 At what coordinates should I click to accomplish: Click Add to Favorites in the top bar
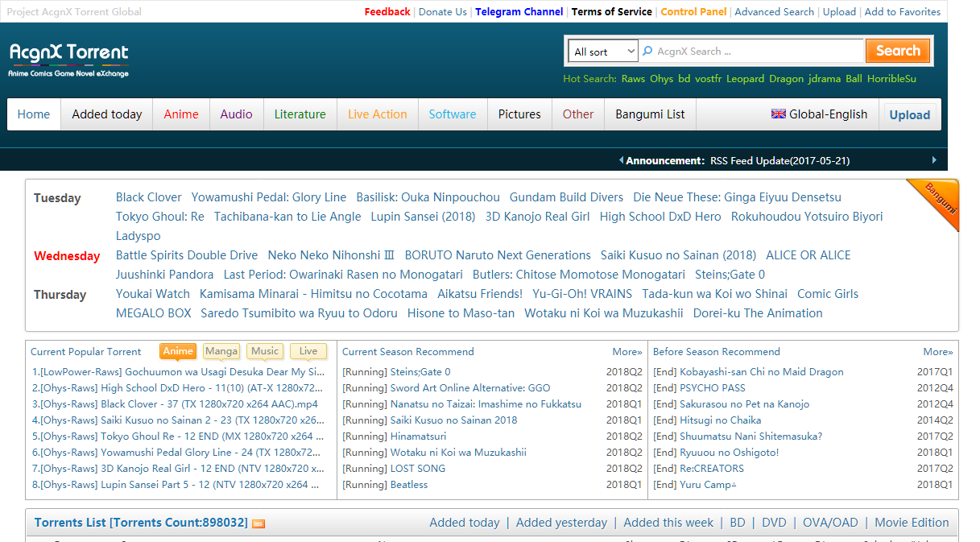pyautogui.click(x=903, y=12)
